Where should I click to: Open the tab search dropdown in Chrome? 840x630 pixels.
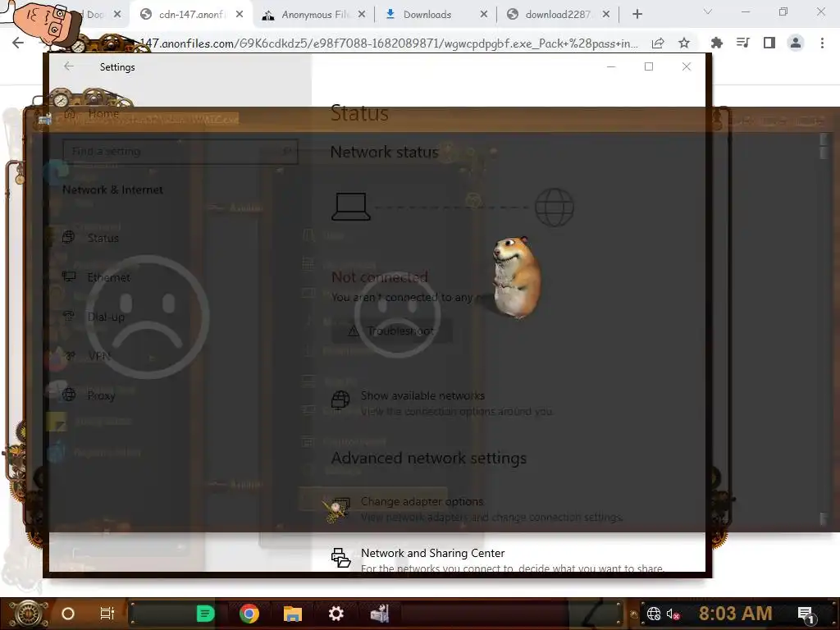click(708, 11)
